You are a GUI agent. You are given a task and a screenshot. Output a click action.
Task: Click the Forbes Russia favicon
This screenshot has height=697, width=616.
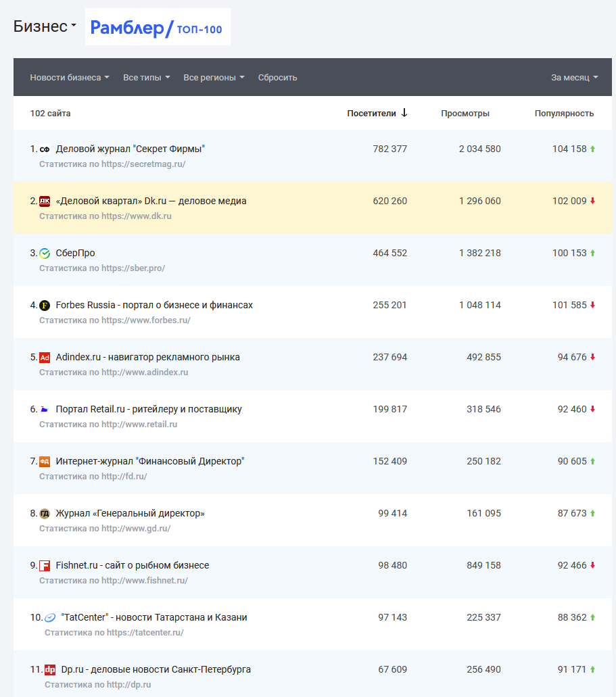pyautogui.click(x=45, y=306)
